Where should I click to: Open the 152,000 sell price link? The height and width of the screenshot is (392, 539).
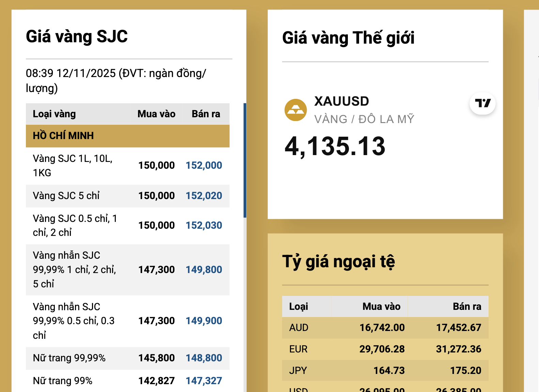pos(203,165)
